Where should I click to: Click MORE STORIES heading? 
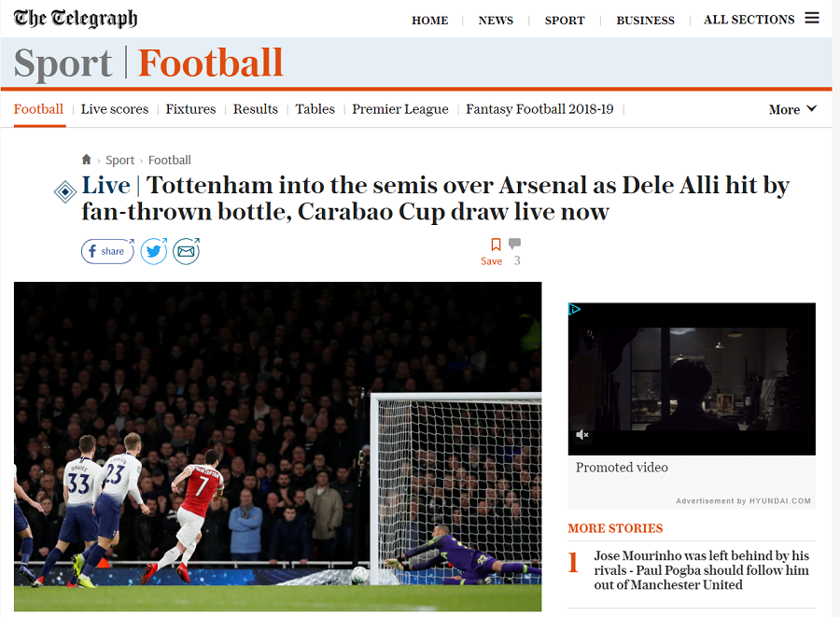[x=616, y=528]
